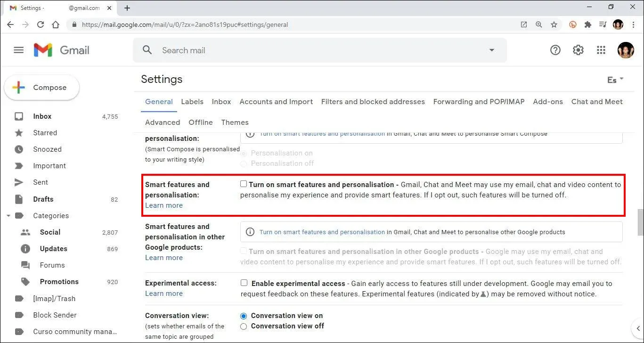Show search options dropdown arrow
Viewport: 644px width, 343px height.
click(492, 50)
